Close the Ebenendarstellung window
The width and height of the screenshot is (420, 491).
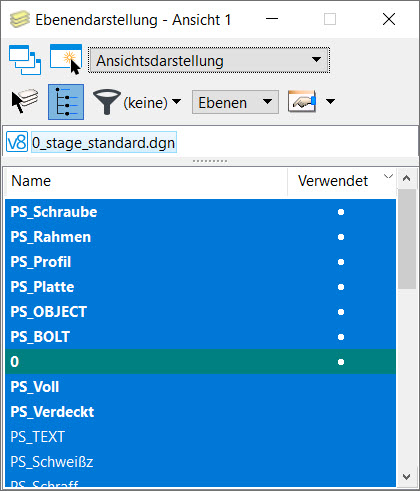389,19
